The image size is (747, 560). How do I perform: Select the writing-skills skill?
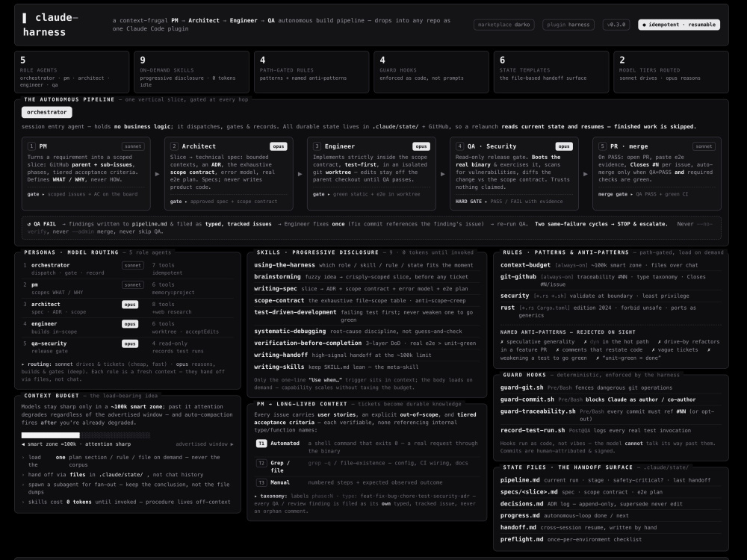279,367
